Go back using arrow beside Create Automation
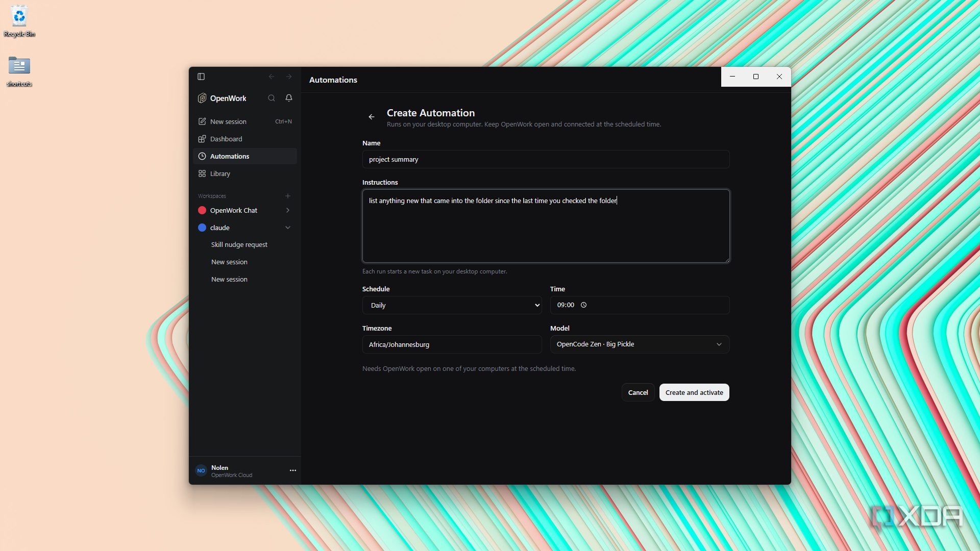Image resolution: width=980 pixels, height=551 pixels. coord(372,117)
